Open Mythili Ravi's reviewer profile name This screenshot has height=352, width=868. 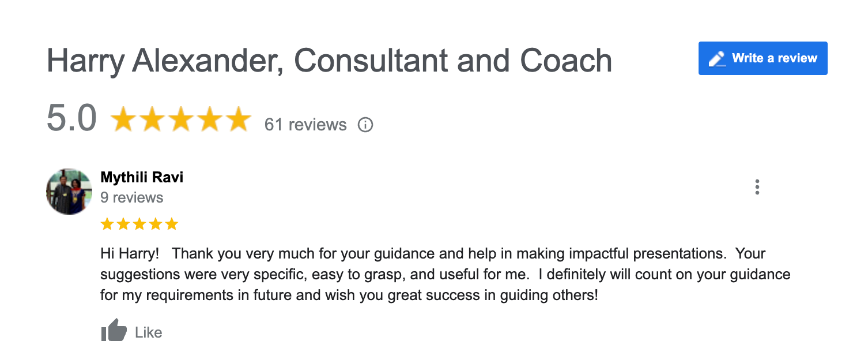coord(142,177)
